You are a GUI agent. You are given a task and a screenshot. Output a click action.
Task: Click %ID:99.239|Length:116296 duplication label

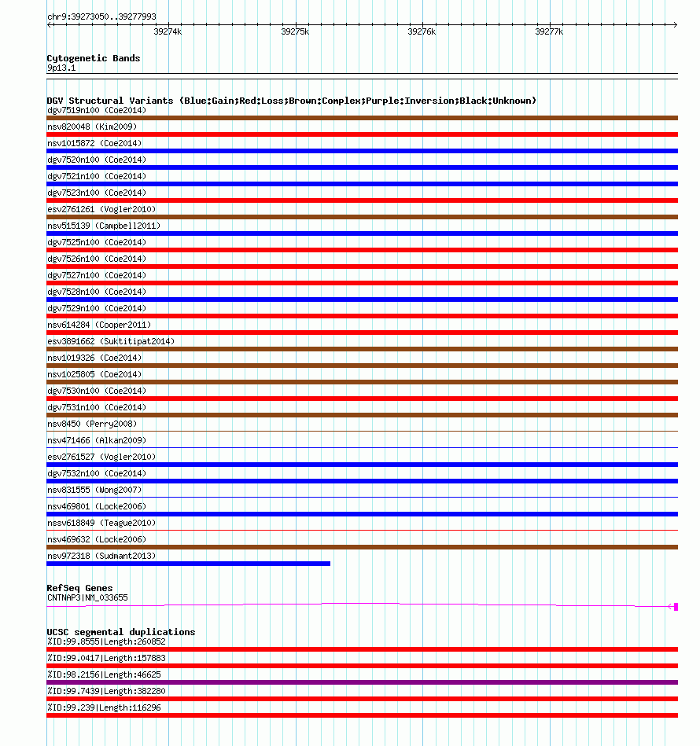coord(104,707)
